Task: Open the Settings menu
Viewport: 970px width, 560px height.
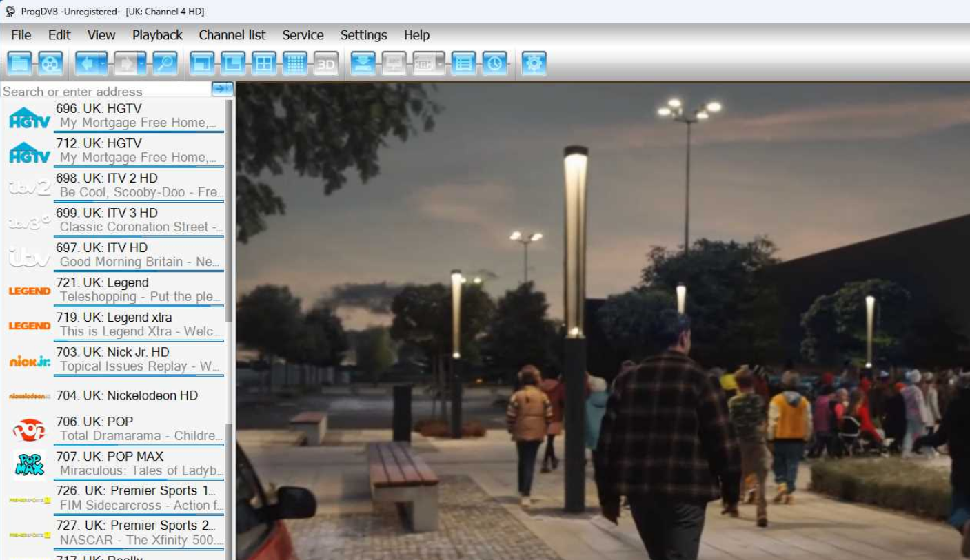Action: click(x=363, y=35)
